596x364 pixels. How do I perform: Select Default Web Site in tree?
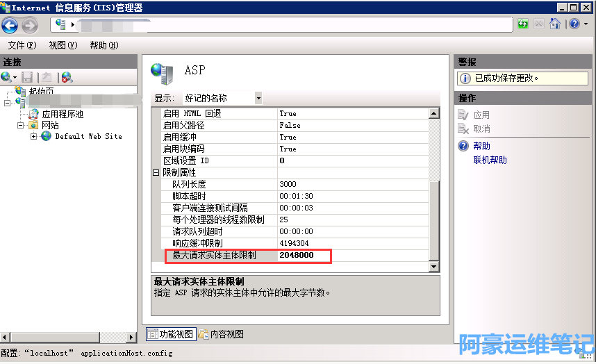tap(88, 137)
